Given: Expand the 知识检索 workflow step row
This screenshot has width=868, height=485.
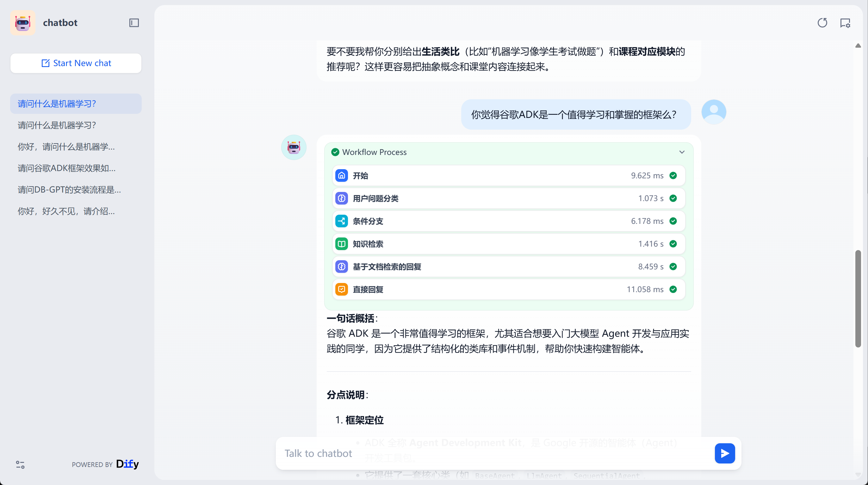Looking at the screenshot, I should (x=509, y=244).
